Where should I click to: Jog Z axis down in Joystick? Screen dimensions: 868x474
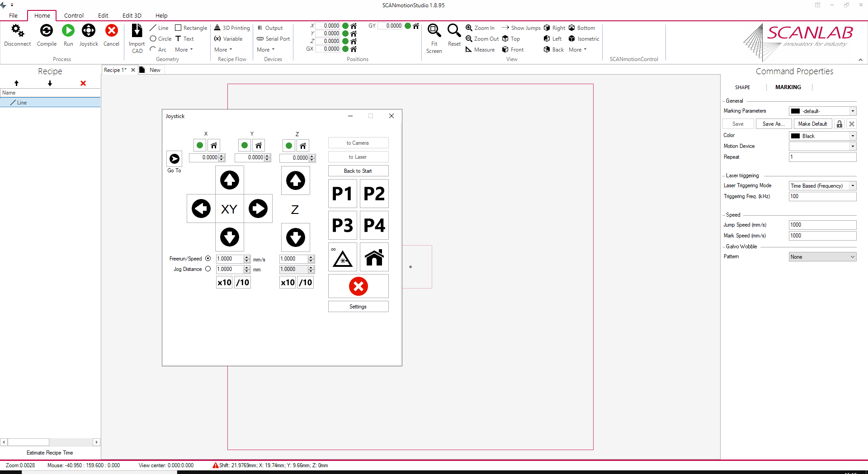(x=296, y=237)
